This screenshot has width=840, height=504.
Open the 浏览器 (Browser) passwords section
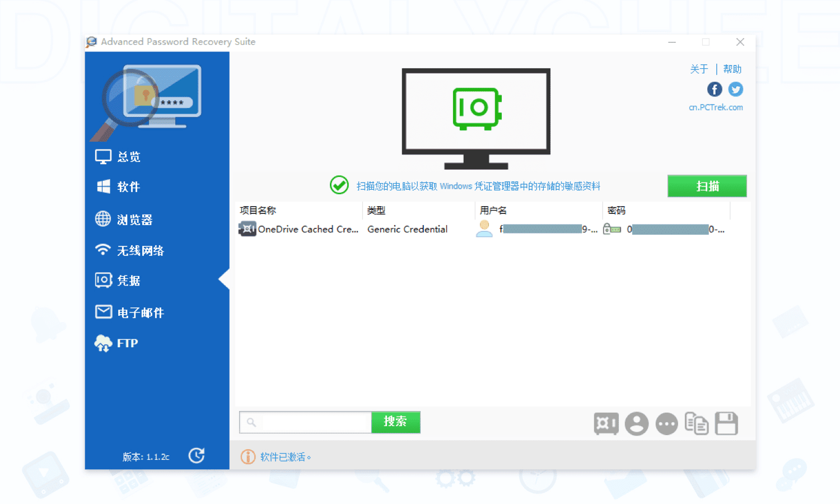[x=103, y=219]
